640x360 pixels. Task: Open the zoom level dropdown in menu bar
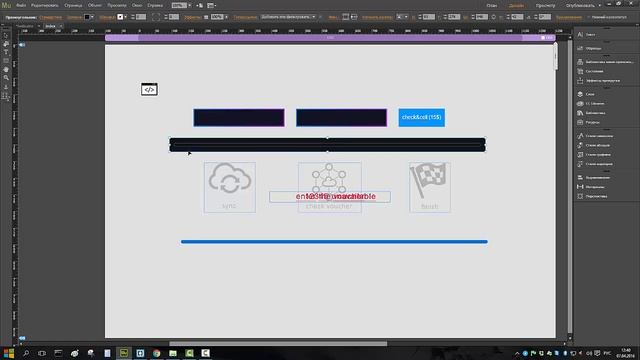click(x=189, y=6)
